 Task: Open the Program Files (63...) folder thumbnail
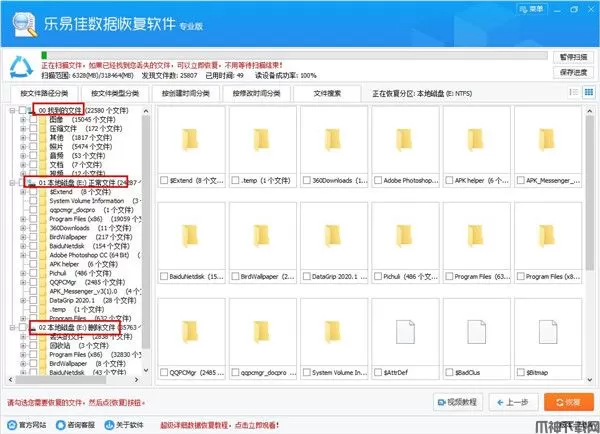475,235
